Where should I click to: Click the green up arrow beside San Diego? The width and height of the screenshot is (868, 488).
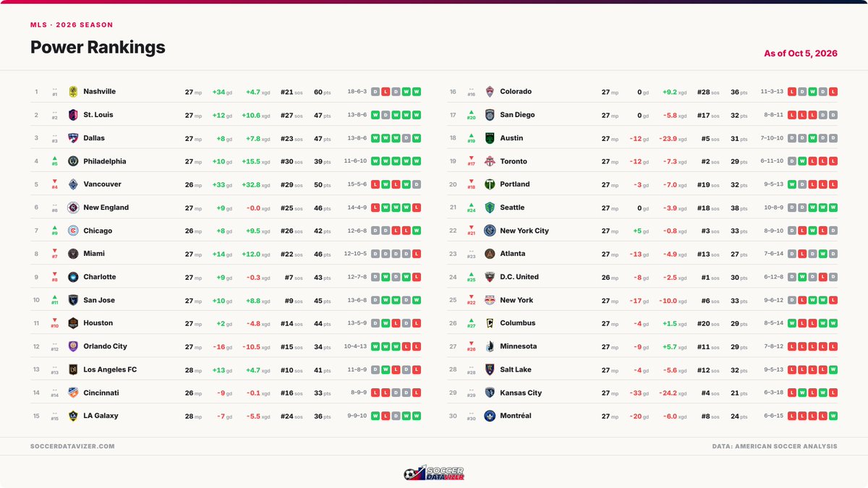coord(471,112)
